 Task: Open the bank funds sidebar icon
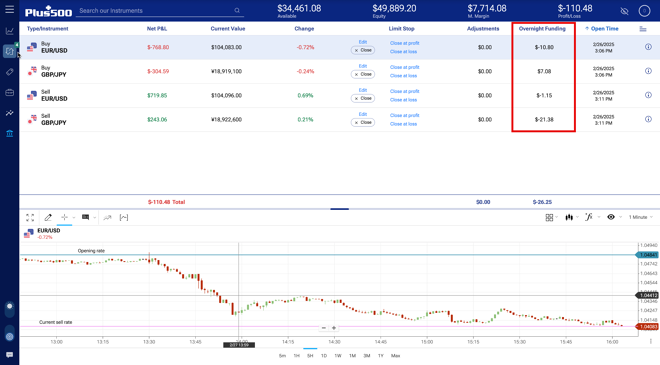click(x=9, y=133)
